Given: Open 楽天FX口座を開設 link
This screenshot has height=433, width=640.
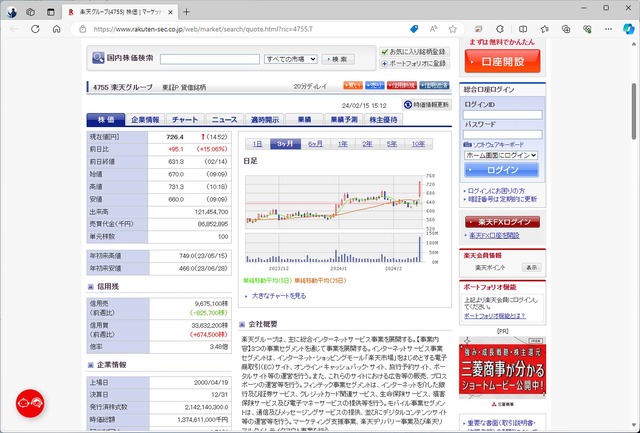Looking at the screenshot, I should click(x=494, y=235).
